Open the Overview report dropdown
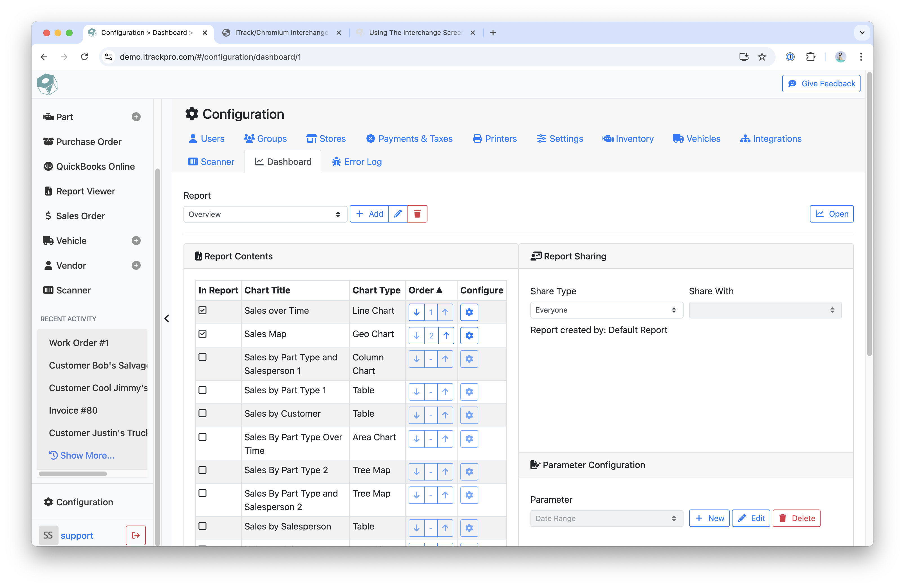This screenshot has height=588, width=905. click(x=265, y=214)
